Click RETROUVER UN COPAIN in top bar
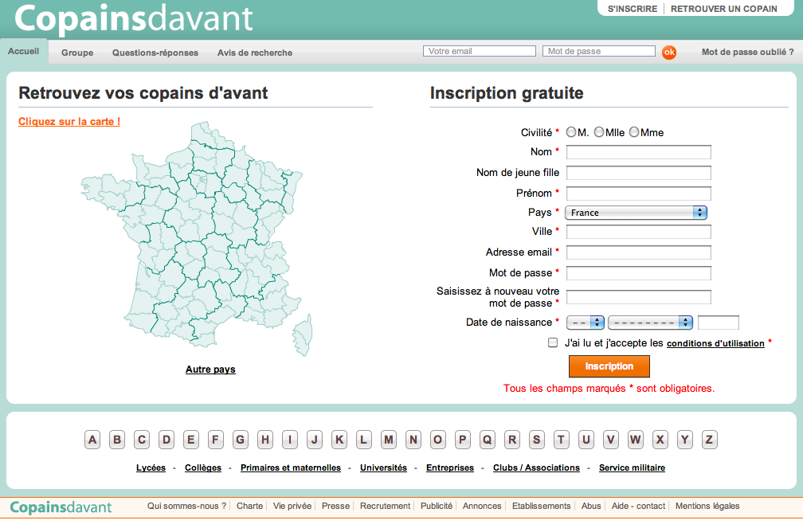Viewport: 803px width, 532px height. pyautogui.click(x=723, y=9)
